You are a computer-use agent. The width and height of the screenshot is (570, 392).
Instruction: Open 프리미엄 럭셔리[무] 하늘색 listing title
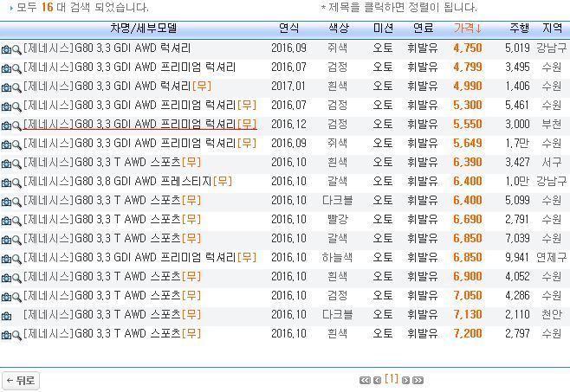pos(140,258)
